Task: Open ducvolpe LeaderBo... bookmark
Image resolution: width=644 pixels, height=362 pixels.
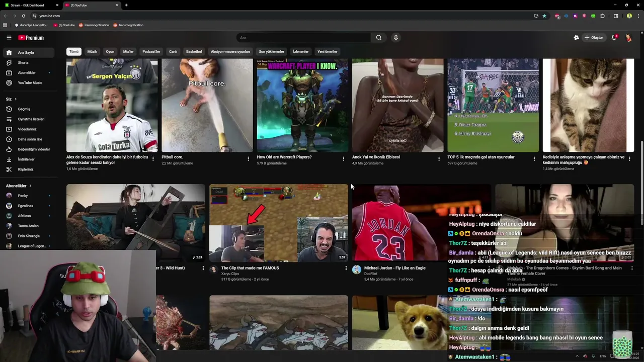Action: [31, 25]
